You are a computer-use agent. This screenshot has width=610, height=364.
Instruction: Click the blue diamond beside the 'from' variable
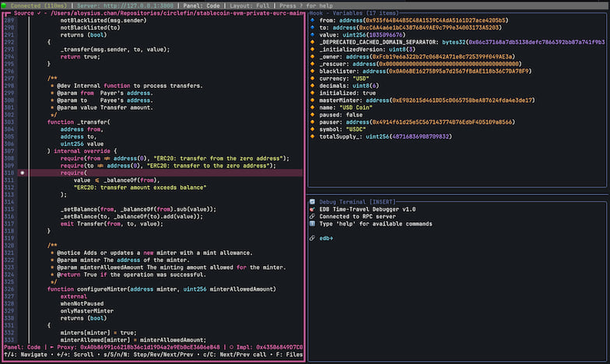pyautogui.click(x=312, y=21)
